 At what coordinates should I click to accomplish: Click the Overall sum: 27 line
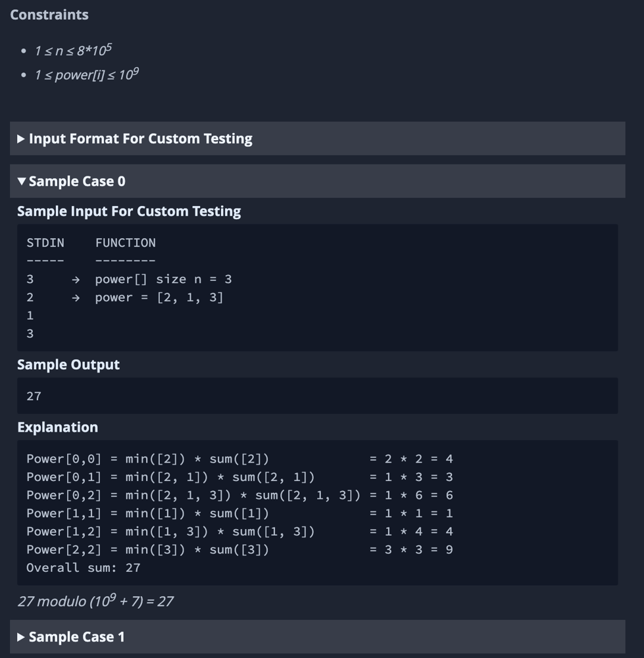pyautogui.click(x=84, y=568)
